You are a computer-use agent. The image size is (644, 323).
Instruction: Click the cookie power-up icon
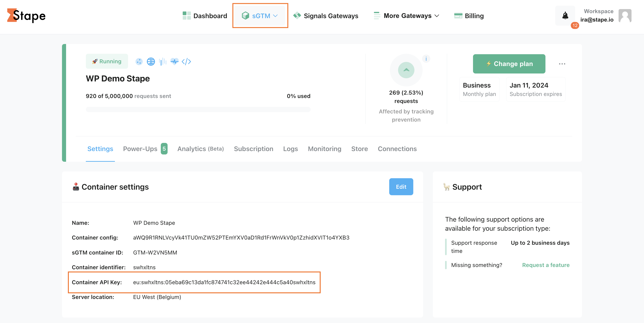point(139,61)
